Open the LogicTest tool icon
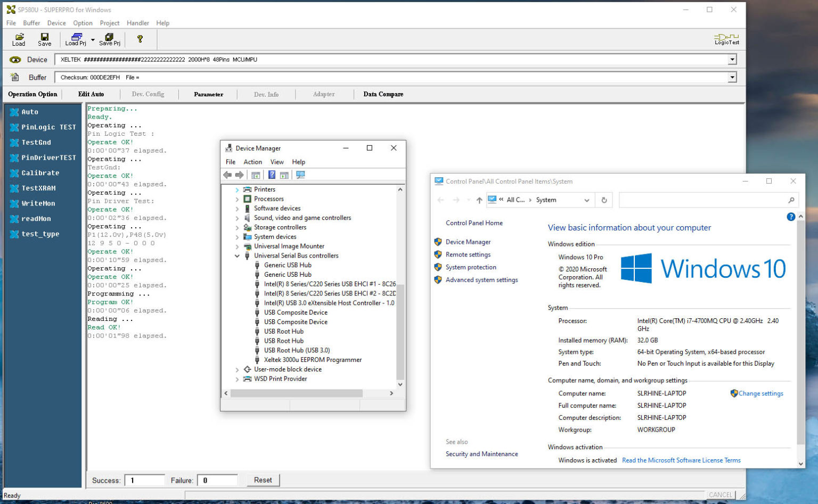The height and width of the screenshot is (504, 818). pyautogui.click(x=726, y=39)
